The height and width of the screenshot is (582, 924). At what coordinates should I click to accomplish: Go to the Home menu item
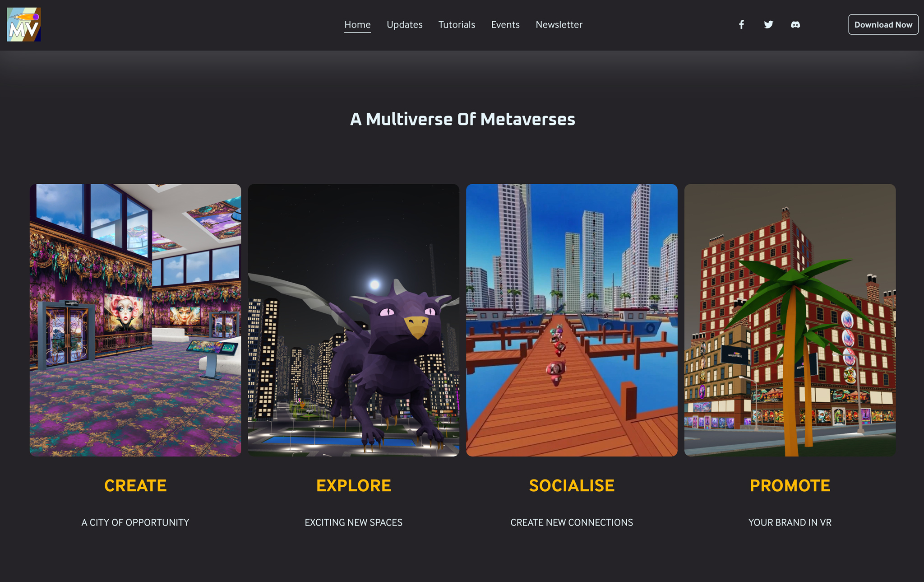(357, 24)
